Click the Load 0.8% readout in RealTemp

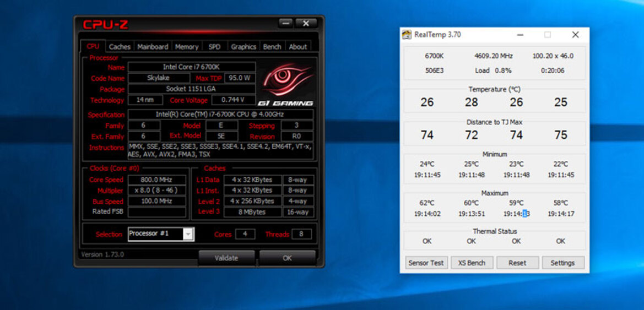pyautogui.click(x=493, y=70)
